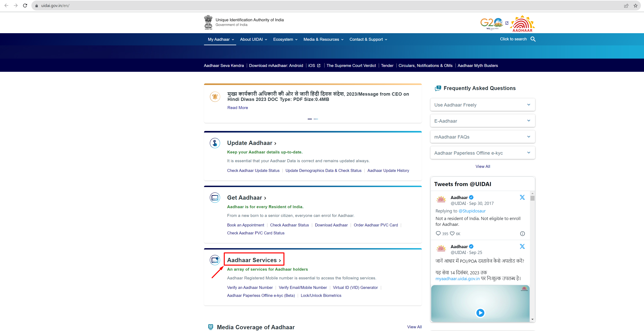Open Lock/Unlock Biometrics link

pyautogui.click(x=321, y=295)
